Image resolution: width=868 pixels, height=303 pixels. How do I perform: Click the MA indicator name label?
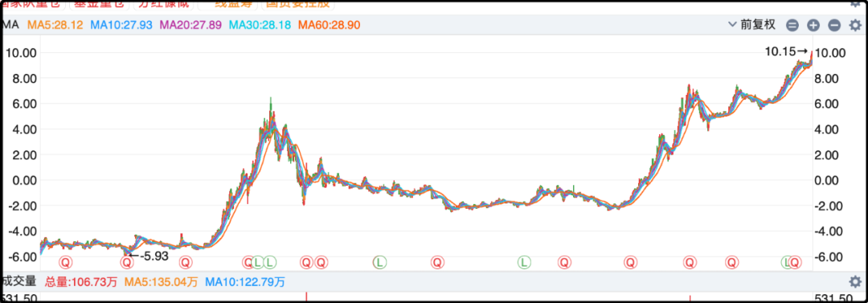(x=10, y=26)
